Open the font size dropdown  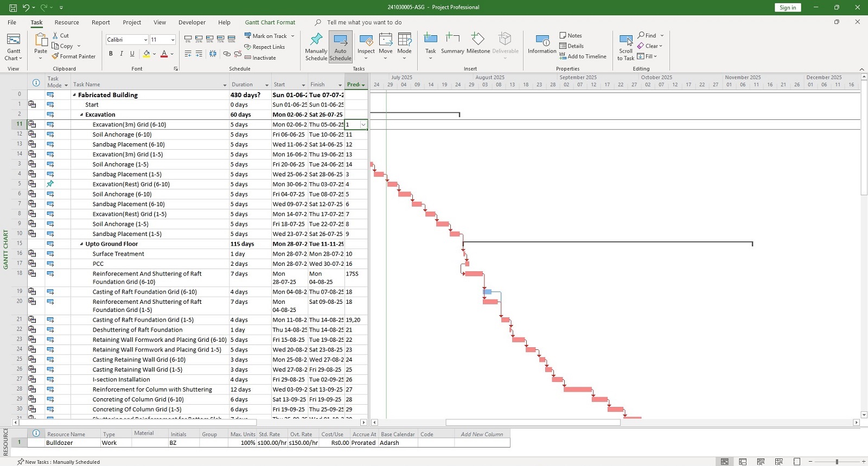coord(173,40)
